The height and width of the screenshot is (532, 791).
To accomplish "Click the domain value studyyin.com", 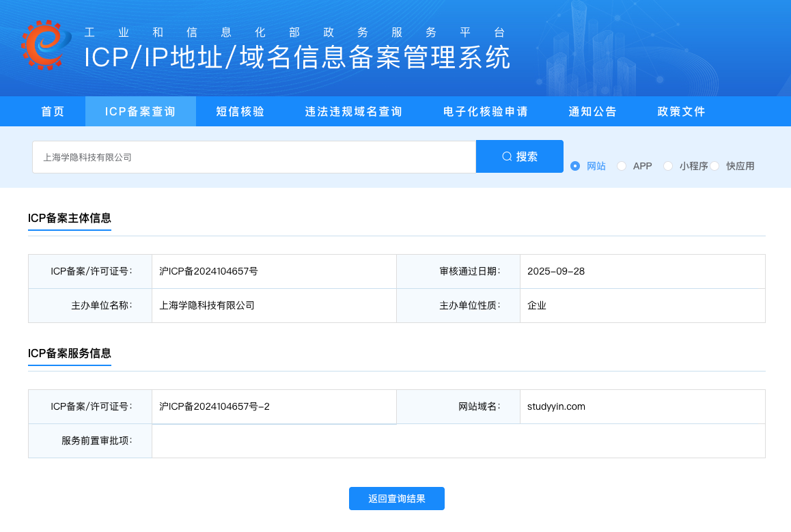I will [556, 406].
